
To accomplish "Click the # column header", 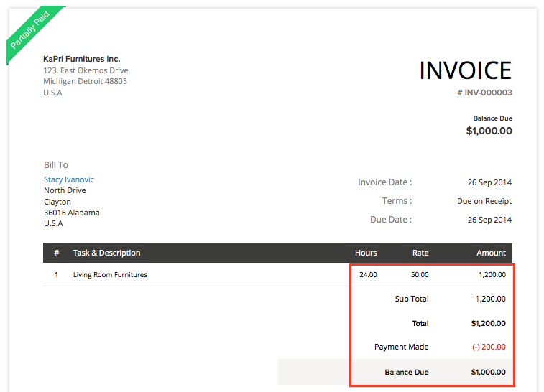I will [x=56, y=253].
